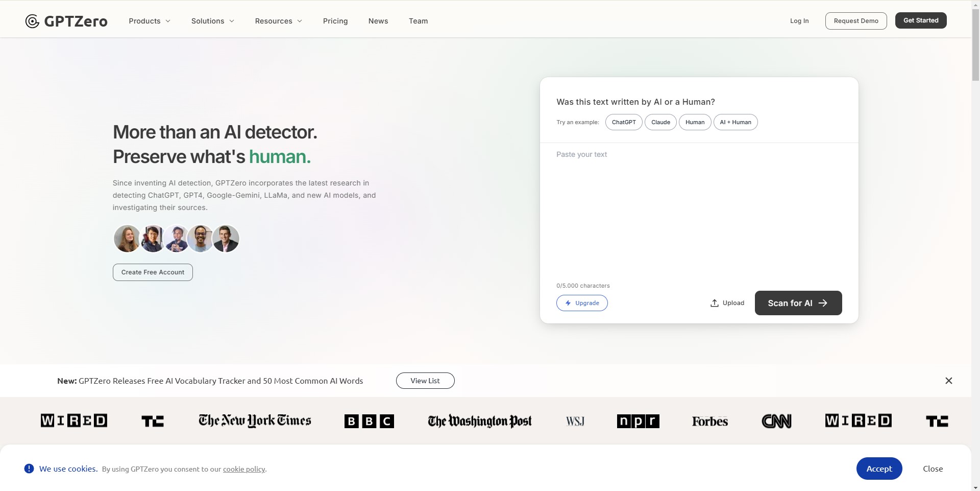This screenshot has height=491, width=980.
Task: Open the Pricing page
Action: point(335,21)
